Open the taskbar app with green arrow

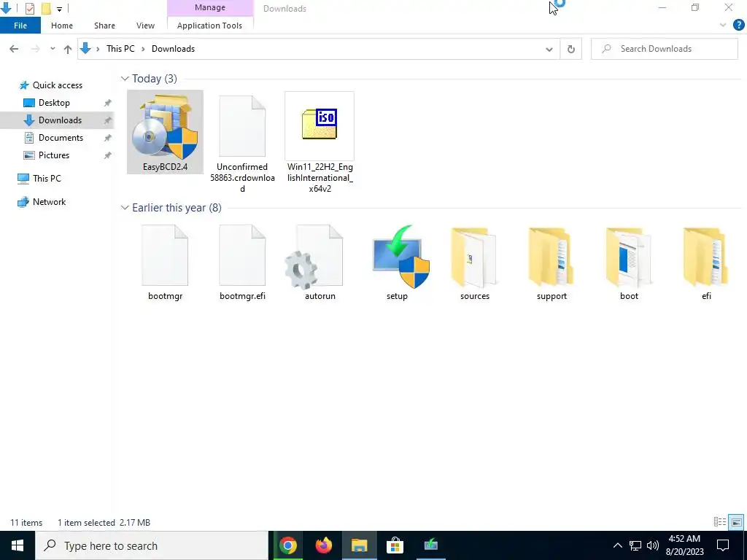tap(430, 545)
